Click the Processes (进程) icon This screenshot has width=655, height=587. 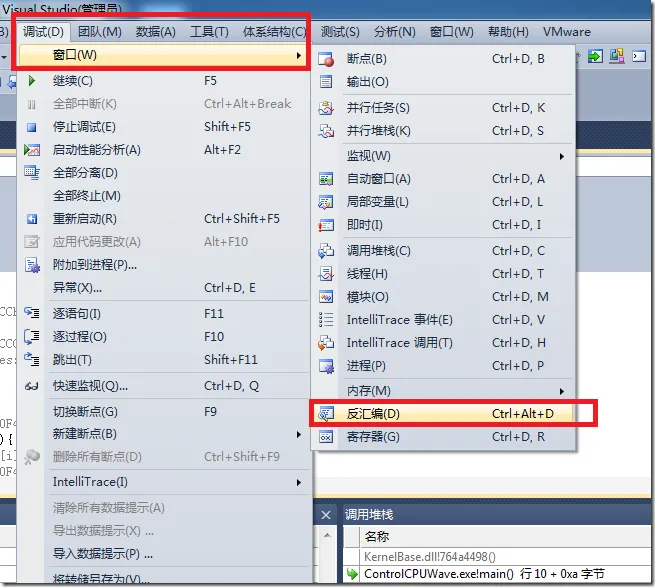click(326, 366)
